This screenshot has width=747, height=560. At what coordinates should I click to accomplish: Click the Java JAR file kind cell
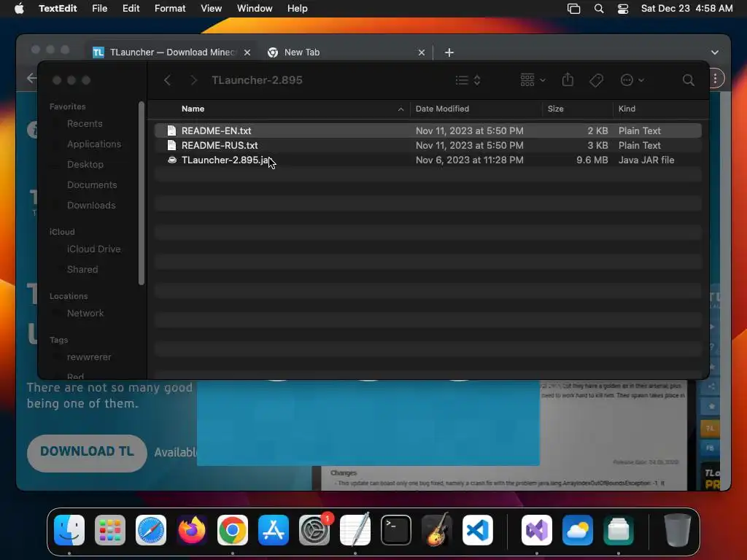(x=646, y=160)
